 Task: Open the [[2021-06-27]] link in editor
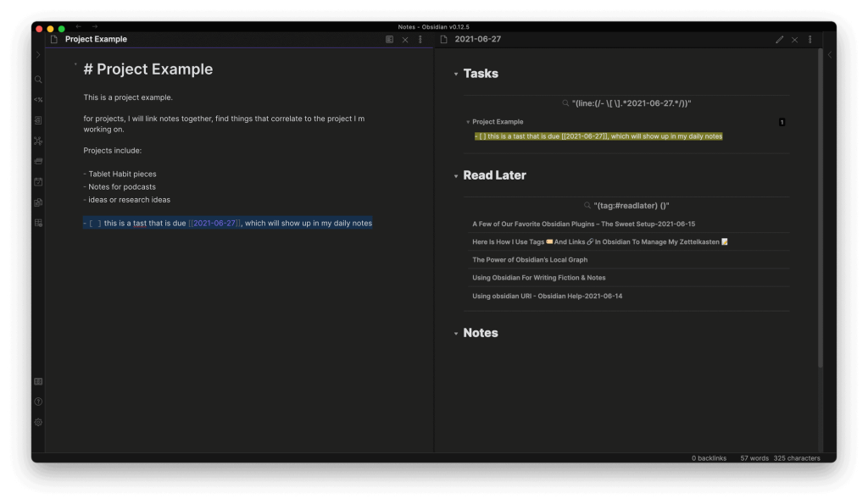click(x=214, y=224)
